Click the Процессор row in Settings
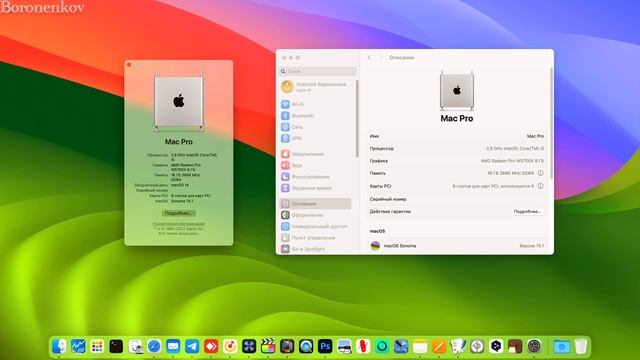 457,149
